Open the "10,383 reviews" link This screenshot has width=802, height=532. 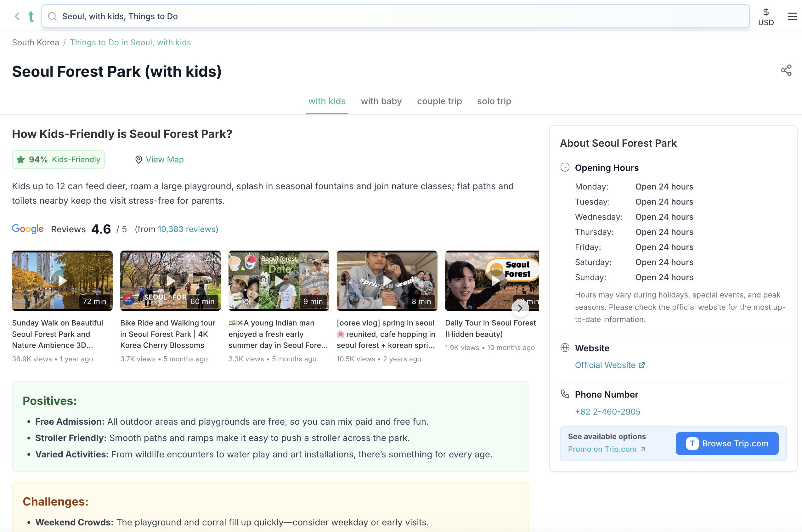186,229
